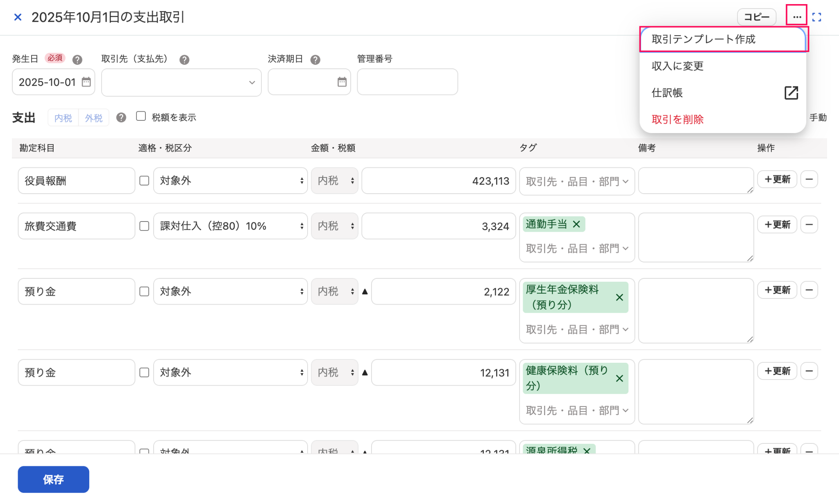Open the 取引先（支払先） dropdown
Viewport: 839px width, 504px height.
coord(181,82)
